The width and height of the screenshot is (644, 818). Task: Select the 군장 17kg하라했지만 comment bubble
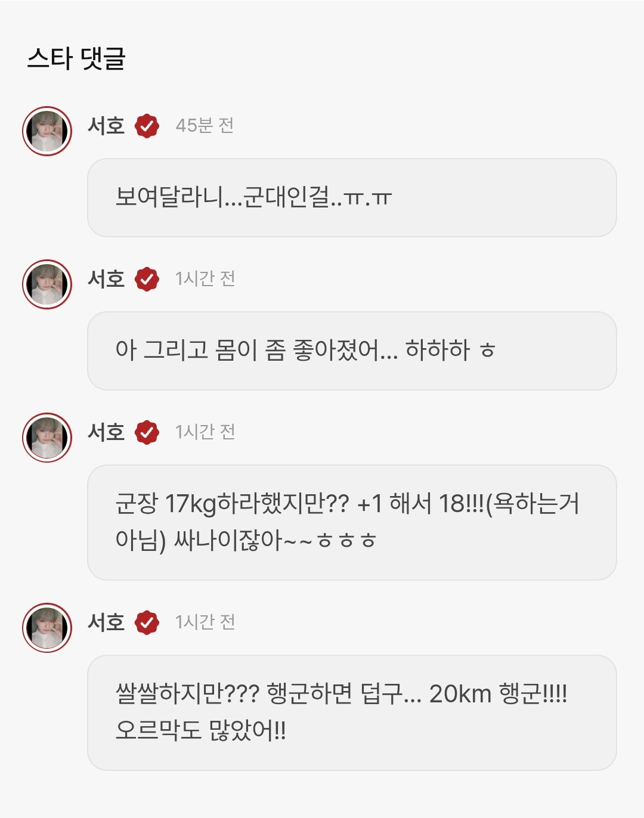(x=352, y=522)
